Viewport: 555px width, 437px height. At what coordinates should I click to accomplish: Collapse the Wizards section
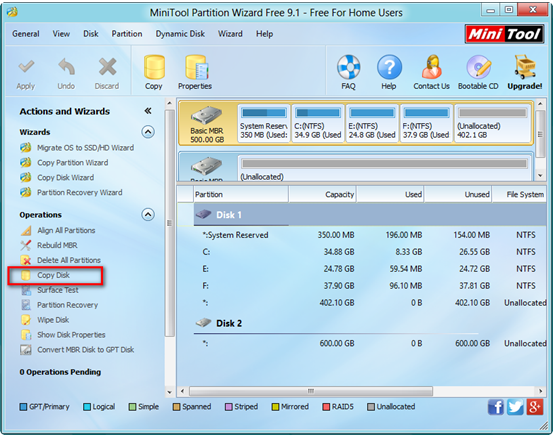click(x=148, y=132)
